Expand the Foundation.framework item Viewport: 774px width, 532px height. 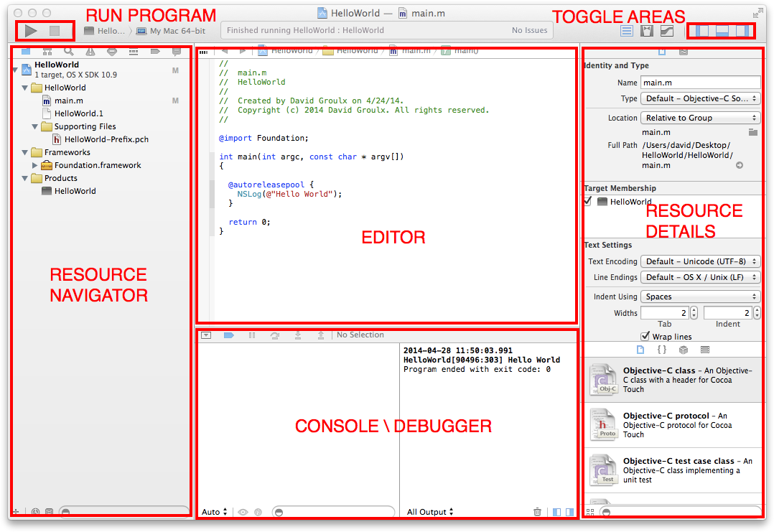(x=35, y=165)
